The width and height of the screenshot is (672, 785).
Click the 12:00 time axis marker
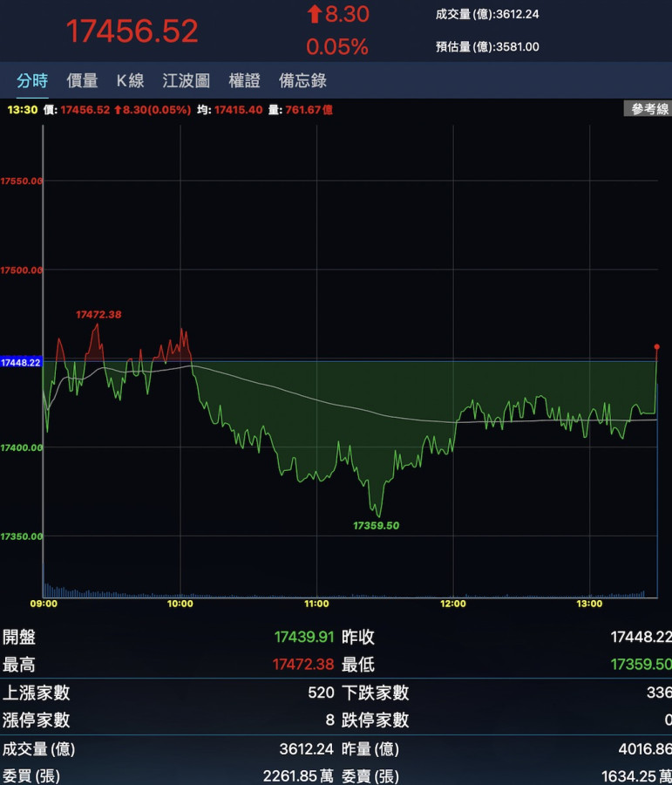(453, 604)
